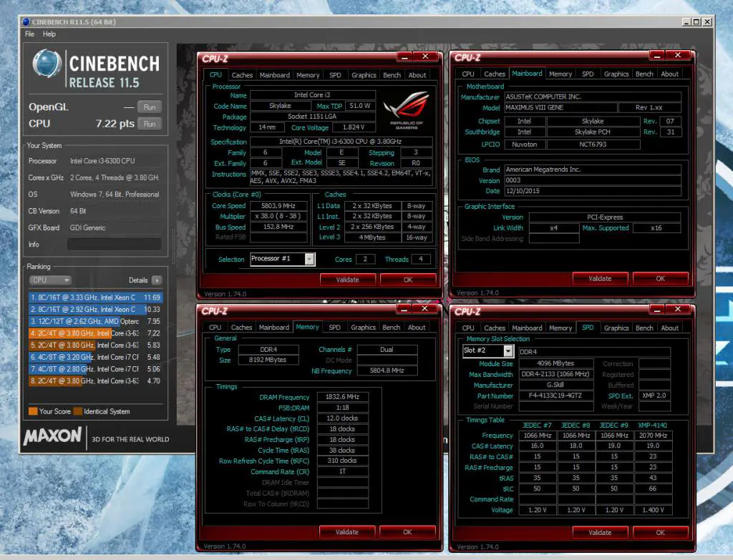
Task: Open the Graphics tab in CPU-Z
Action: pos(363,74)
